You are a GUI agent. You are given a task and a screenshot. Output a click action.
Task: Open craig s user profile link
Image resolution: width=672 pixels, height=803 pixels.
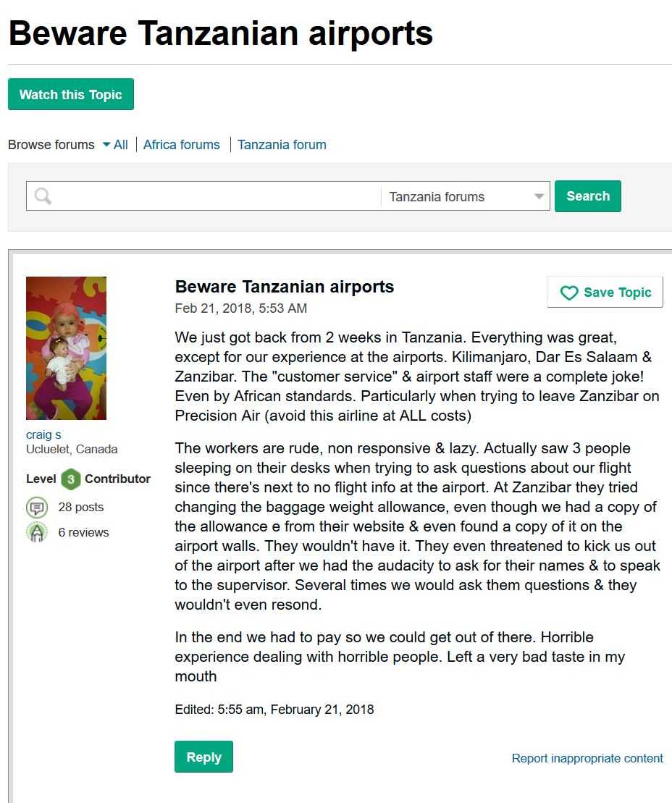tap(43, 434)
